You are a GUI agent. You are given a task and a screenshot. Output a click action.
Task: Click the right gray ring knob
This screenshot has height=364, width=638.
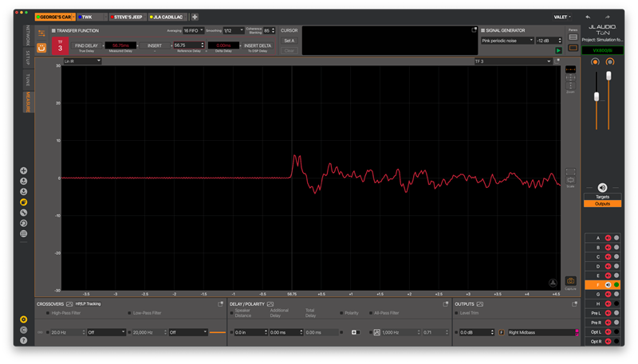click(609, 62)
